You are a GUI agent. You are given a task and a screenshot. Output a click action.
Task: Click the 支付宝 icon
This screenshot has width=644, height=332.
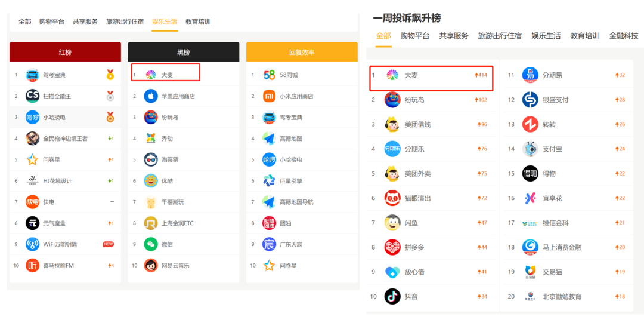pos(530,149)
